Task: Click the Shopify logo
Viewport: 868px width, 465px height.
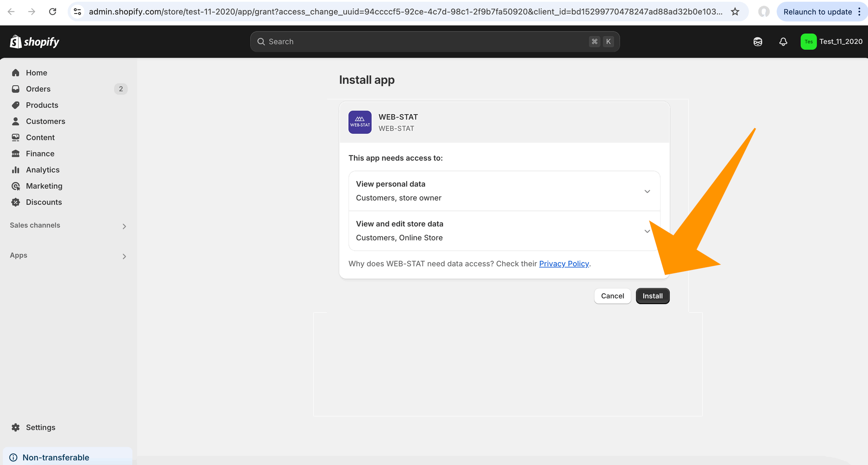Action: click(35, 42)
